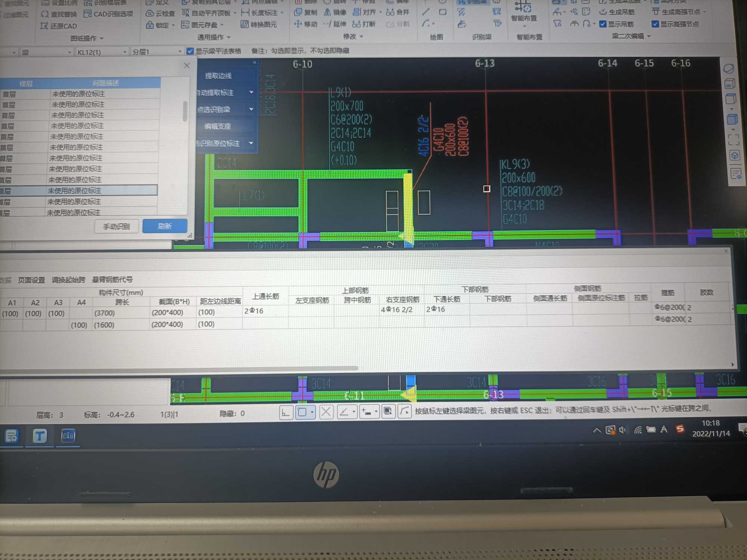Open CAD识别选项 settings
747x560 pixels.
(108, 14)
